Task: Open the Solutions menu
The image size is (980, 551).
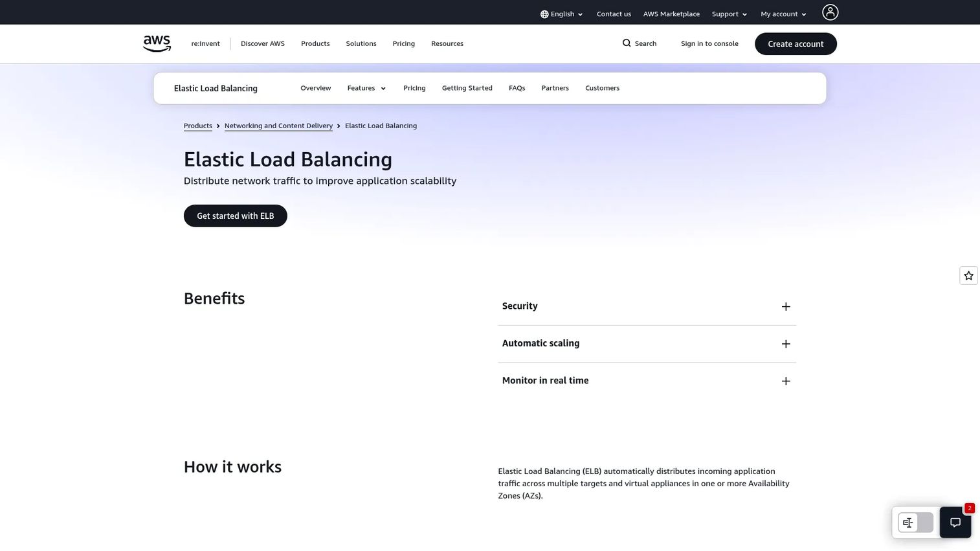Action: click(x=361, y=44)
